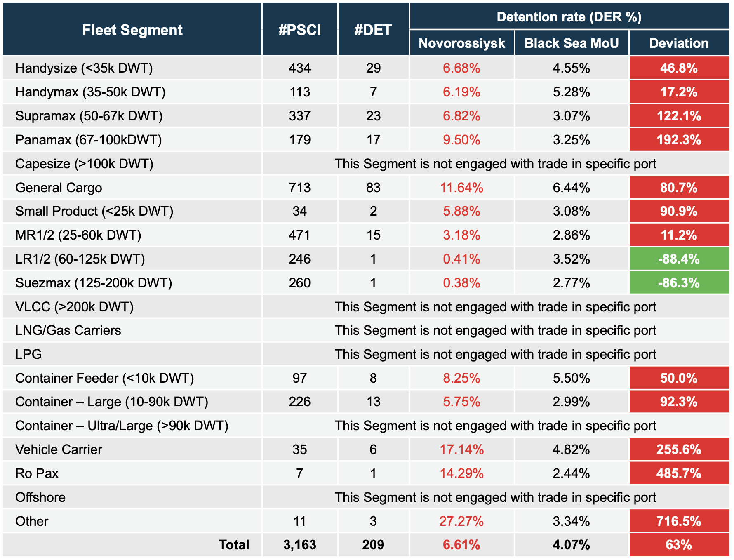The width and height of the screenshot is (734, 560).
Task: Select the Total PSCI value 3,163
Action: point(299,545)
